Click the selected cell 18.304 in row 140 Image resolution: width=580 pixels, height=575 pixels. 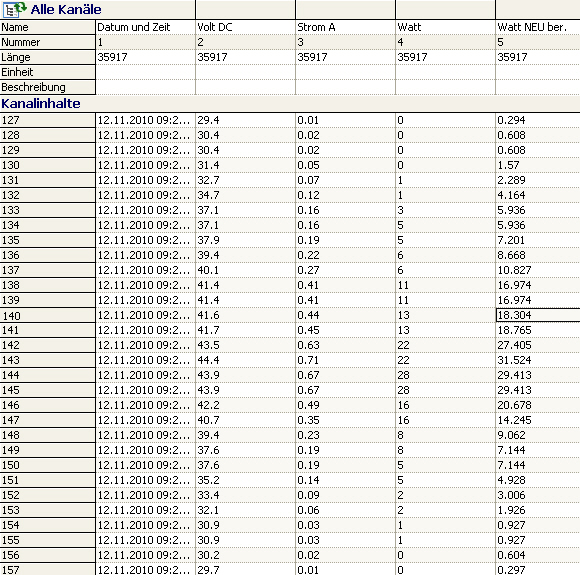[538, 315]
